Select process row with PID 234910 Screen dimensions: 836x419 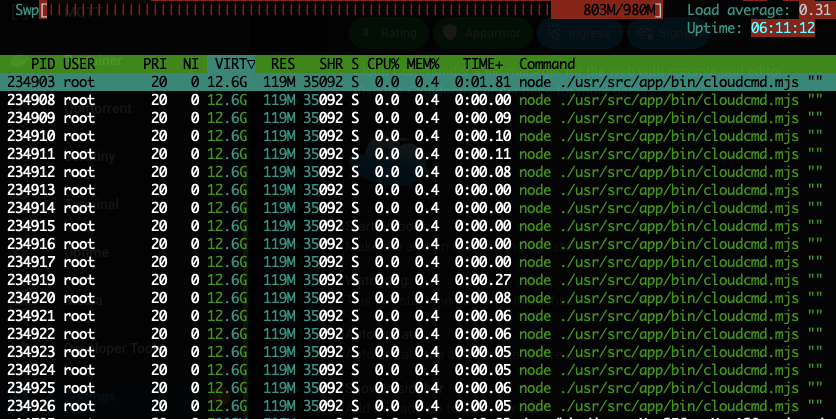pos(418,136)
